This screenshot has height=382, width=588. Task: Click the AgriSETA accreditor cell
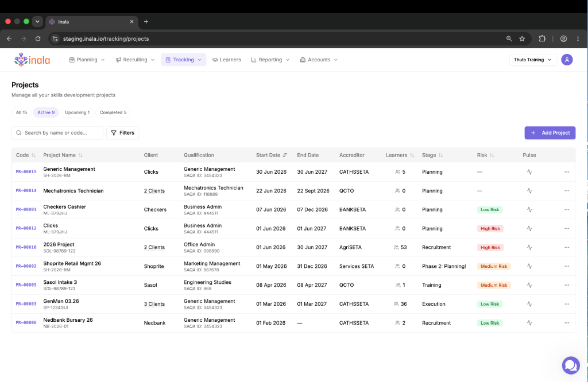(350, 247)
